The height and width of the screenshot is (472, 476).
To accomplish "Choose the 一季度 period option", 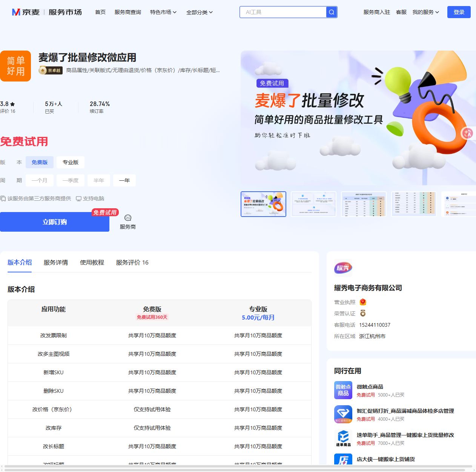I will coord(71,180).
